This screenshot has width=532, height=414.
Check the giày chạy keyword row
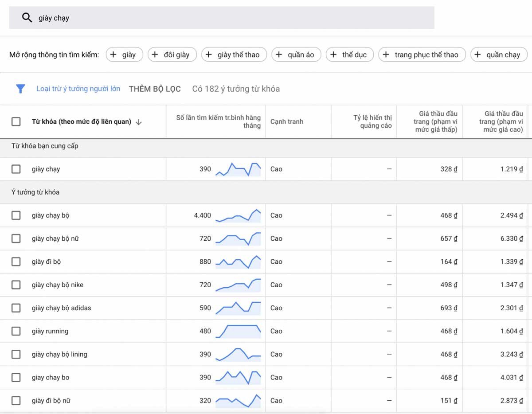16,169
